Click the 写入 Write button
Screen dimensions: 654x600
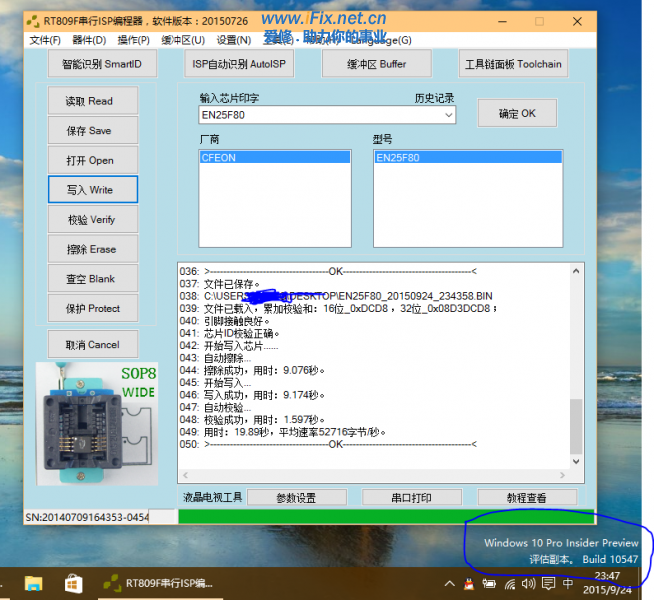[x=92, y=189]
